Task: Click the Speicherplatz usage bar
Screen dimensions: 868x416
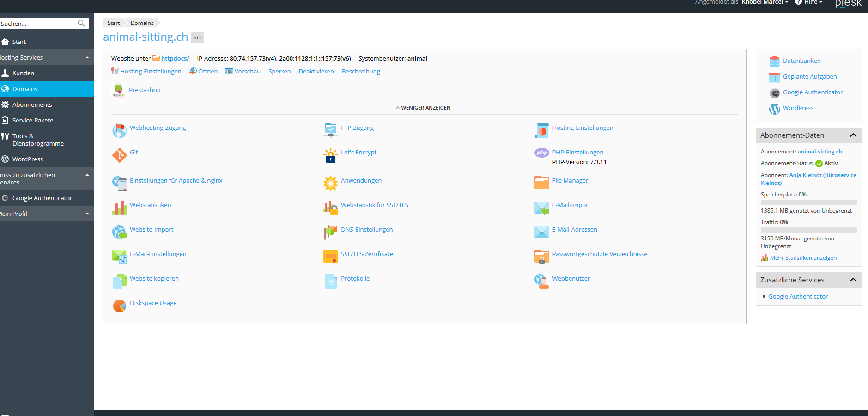Action: tap(809, 202)
